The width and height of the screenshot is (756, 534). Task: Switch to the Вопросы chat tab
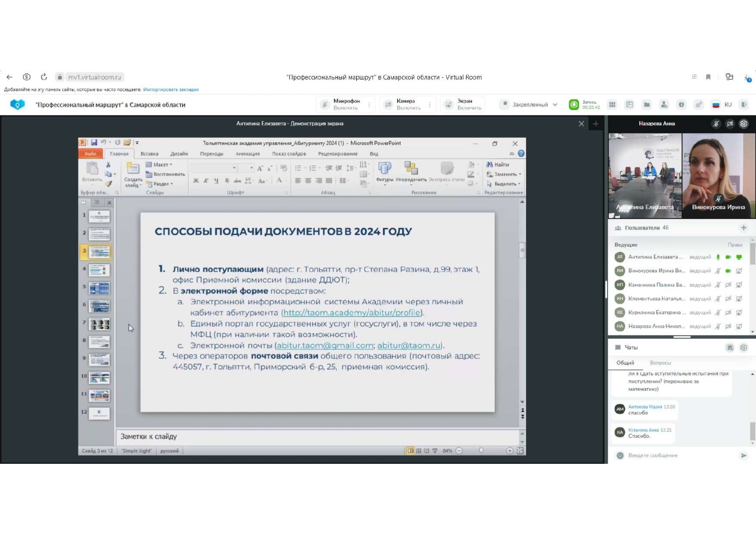click(x=660, y=363)
